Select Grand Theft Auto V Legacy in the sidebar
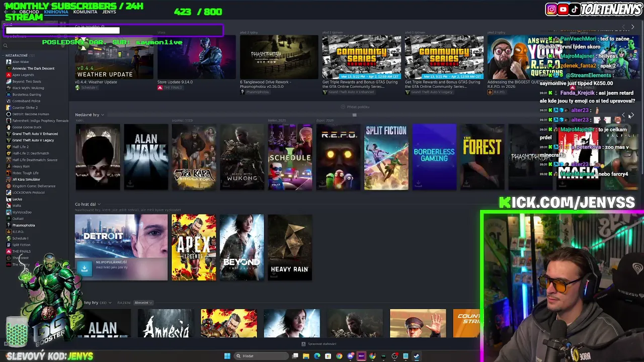The width and height of the screenshot is (644, 362). (33, 140)
